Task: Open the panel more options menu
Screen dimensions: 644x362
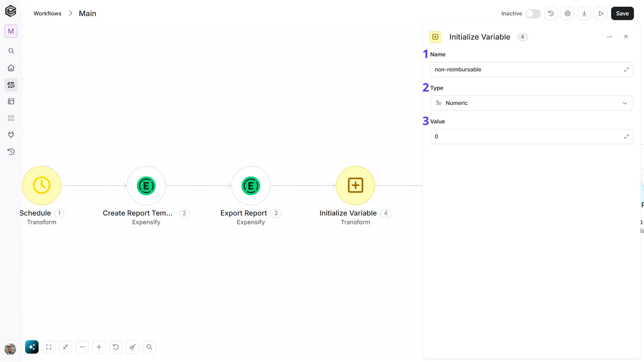Action: (610, 37)
